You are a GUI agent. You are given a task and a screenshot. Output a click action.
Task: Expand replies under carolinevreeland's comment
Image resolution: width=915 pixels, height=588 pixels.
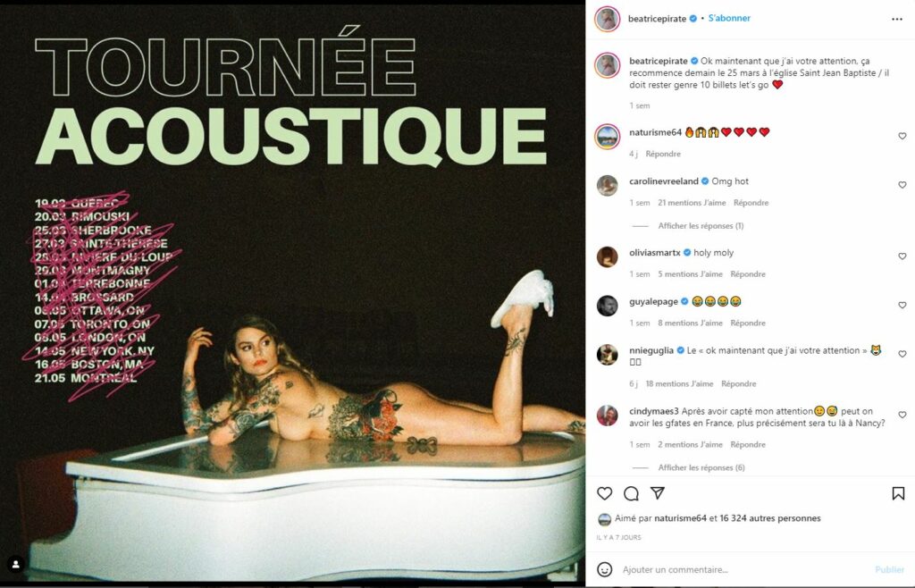pyautogui.click(x=701, y=226)
